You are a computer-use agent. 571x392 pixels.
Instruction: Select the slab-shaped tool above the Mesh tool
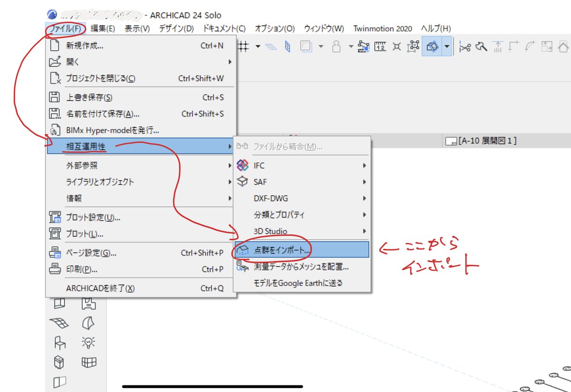[x=59, y=303]
